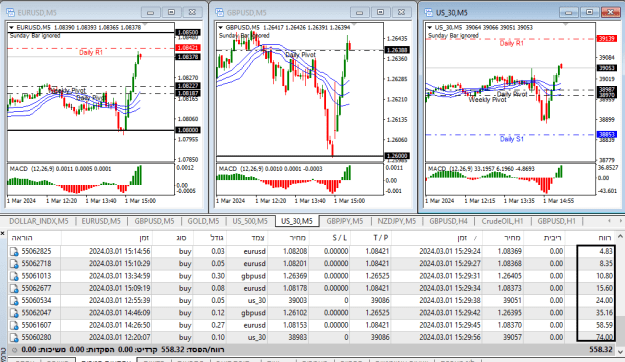
Task: Click the open price 39003 cell
Action: point(297,301)
